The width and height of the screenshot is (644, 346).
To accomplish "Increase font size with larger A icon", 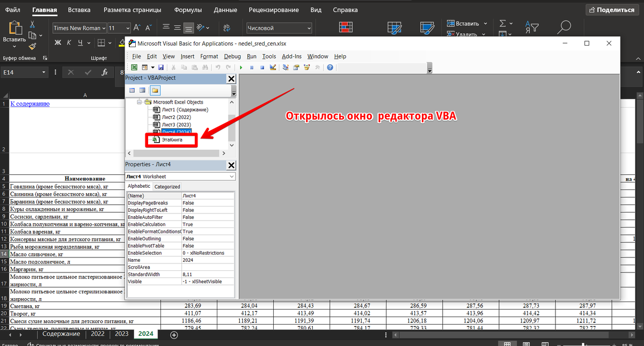I will coord(137,27).
